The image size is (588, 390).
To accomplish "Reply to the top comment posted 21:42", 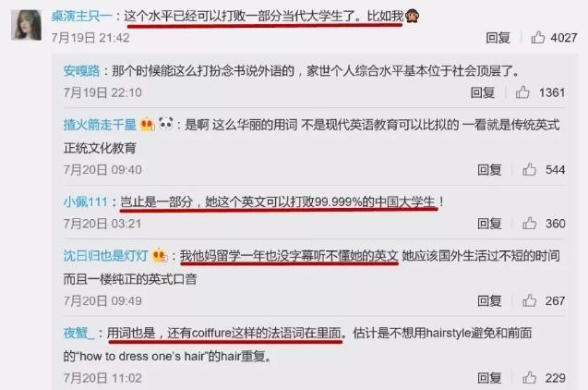I will click(498, 38).
